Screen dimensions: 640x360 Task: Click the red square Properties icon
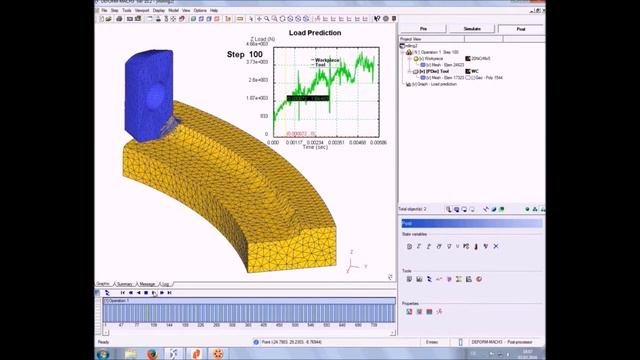coord(429,312)
